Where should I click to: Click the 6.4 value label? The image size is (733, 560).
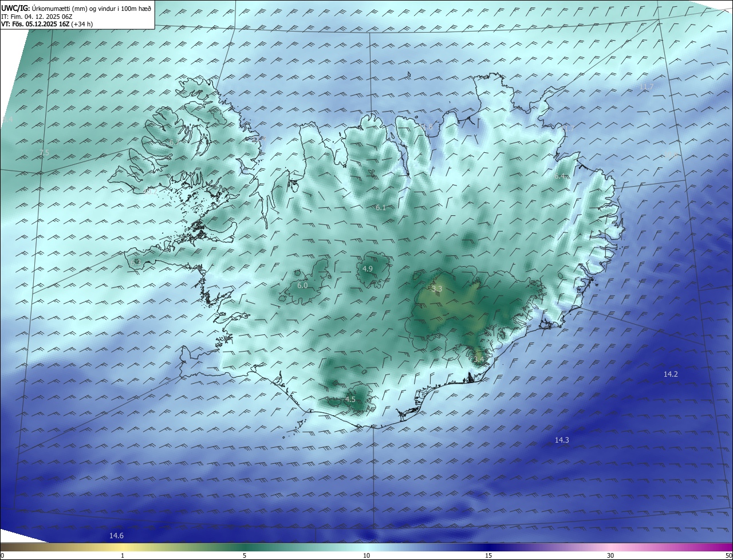click(x=559, y=176)
